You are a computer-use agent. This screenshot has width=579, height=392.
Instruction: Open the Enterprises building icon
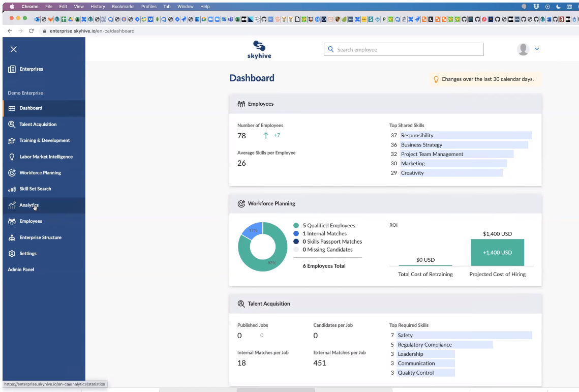[x=12, y=69]
